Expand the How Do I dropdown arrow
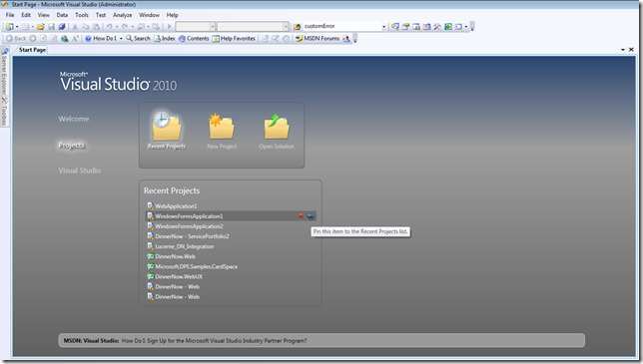The width and height of the screenshot is (643, 364). click(x=121, y=39)
